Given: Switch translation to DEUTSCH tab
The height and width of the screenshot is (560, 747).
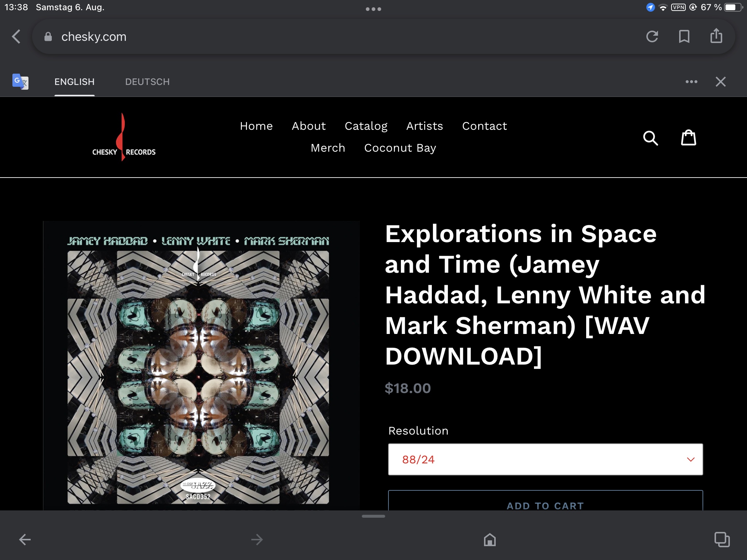Looking at the screenshot, I should click(147, 82).
